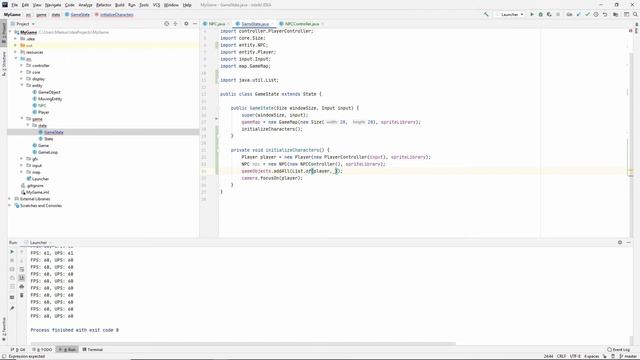
Task: Expand External Libraries node
Action: click(10, 199)
